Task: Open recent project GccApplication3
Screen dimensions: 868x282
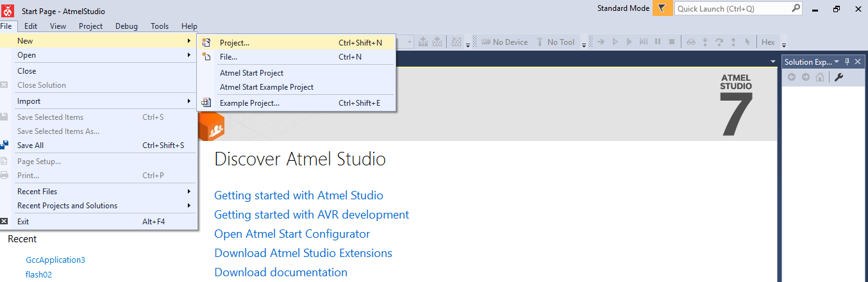Action: [x=55, y=260]
